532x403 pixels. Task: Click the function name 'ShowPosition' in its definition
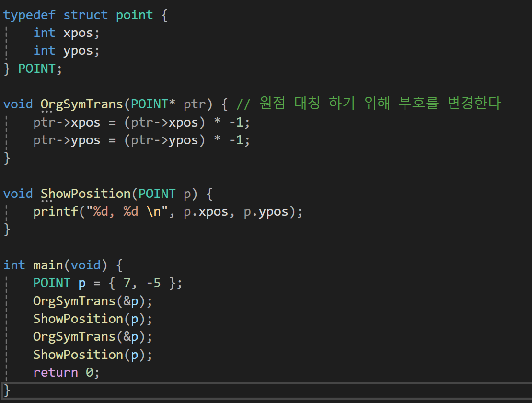point(85,194)
